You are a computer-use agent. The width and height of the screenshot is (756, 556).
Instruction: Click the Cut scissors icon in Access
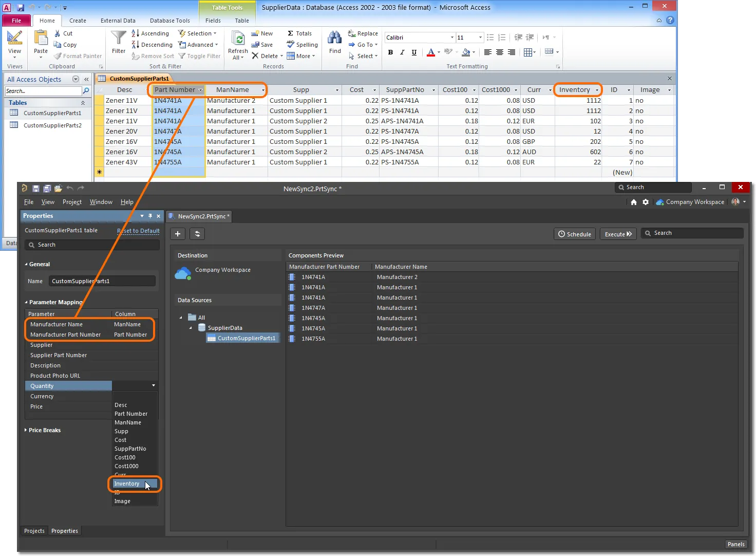(58, 33)
